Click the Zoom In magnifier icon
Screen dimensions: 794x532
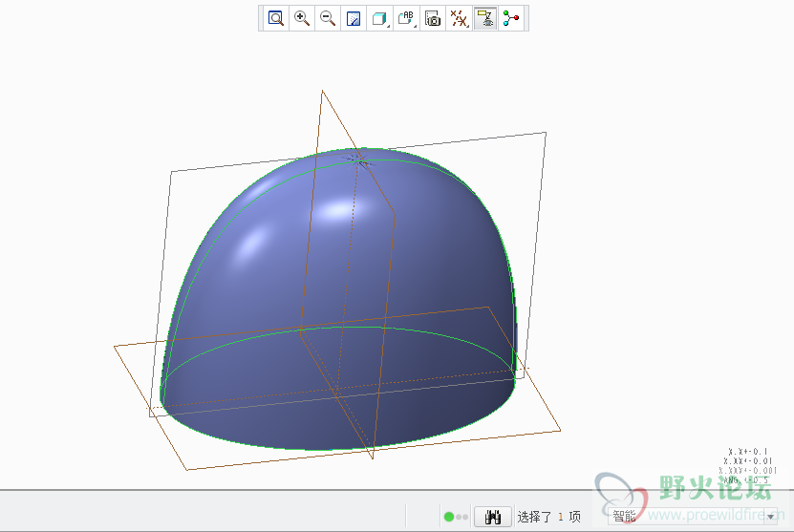(302, 18)
